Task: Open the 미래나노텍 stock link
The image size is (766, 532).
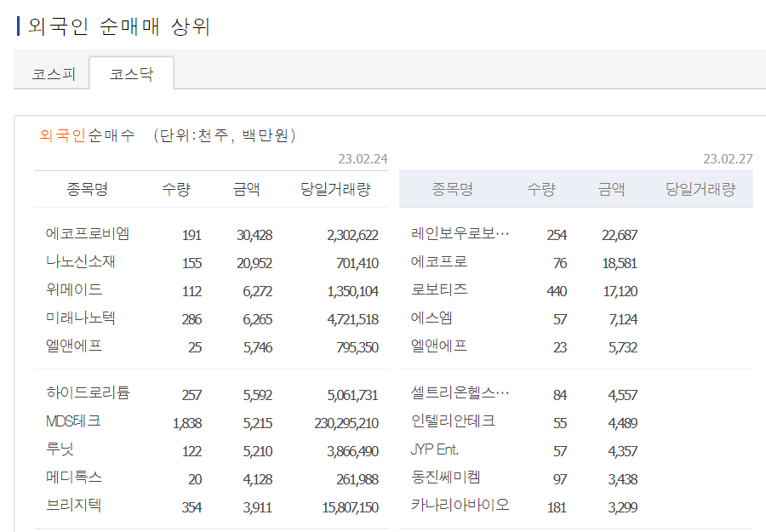Action: [x=81, y=318]
